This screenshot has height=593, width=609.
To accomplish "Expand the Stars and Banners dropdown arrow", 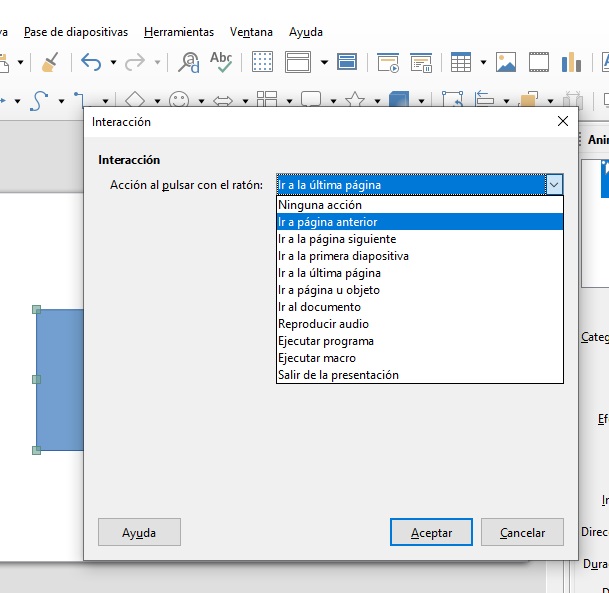I will click(377, 101).
